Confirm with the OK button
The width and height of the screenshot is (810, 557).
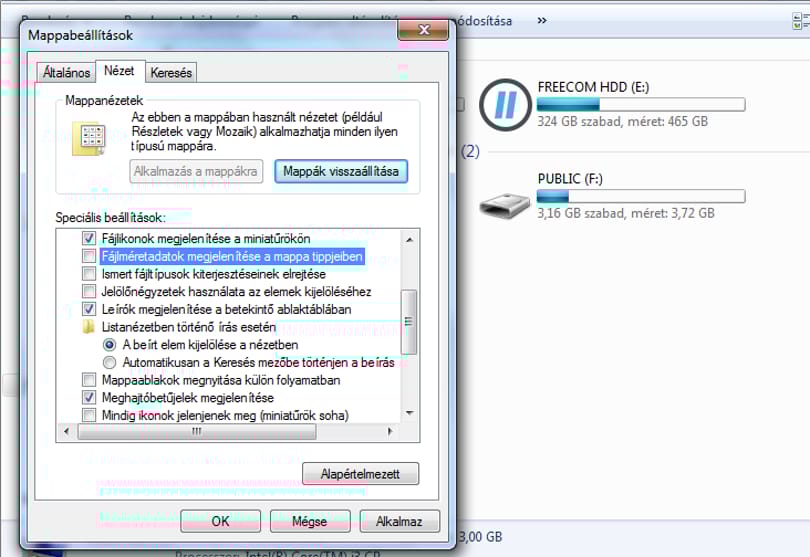(221, 521)
